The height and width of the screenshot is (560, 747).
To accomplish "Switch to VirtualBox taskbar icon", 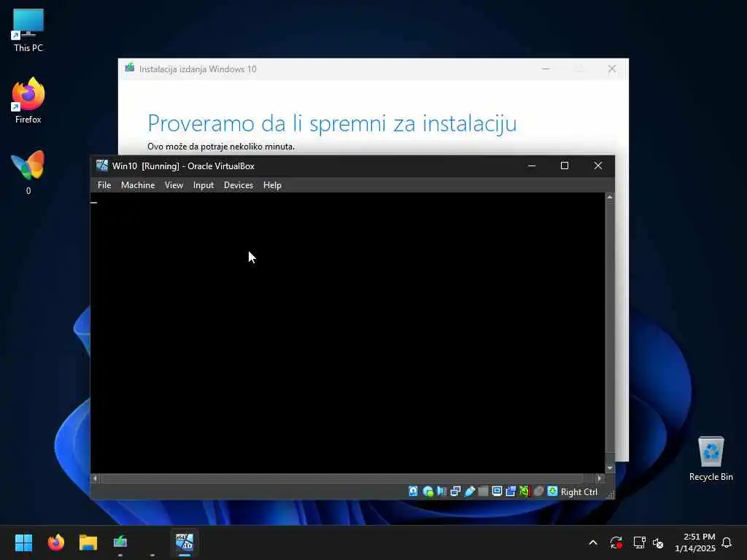I will pyautogui.click(x=185, y=542).
